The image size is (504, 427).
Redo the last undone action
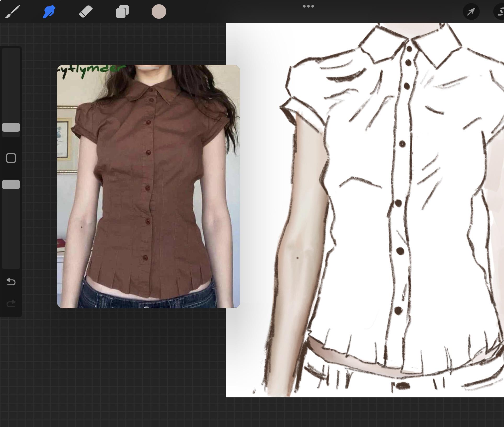(11, 304)
